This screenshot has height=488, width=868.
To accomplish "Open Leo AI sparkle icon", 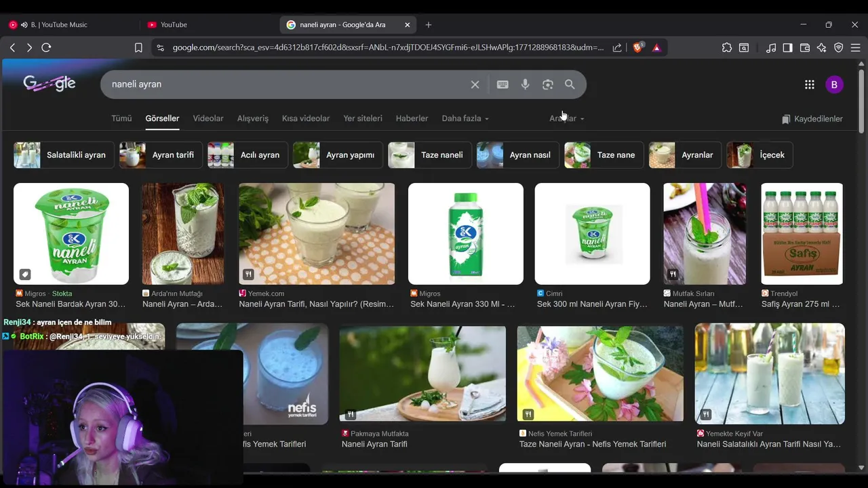I will [822, 47].
